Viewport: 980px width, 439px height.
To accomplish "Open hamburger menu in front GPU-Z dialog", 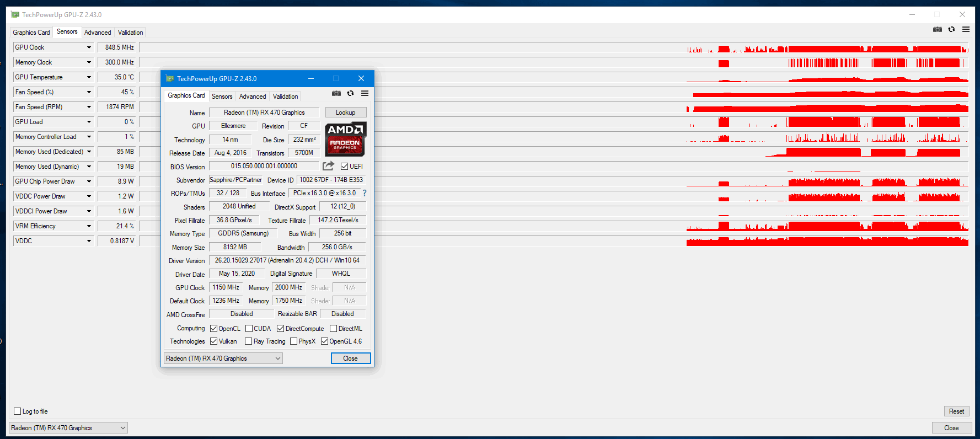I will coord(365,93).
